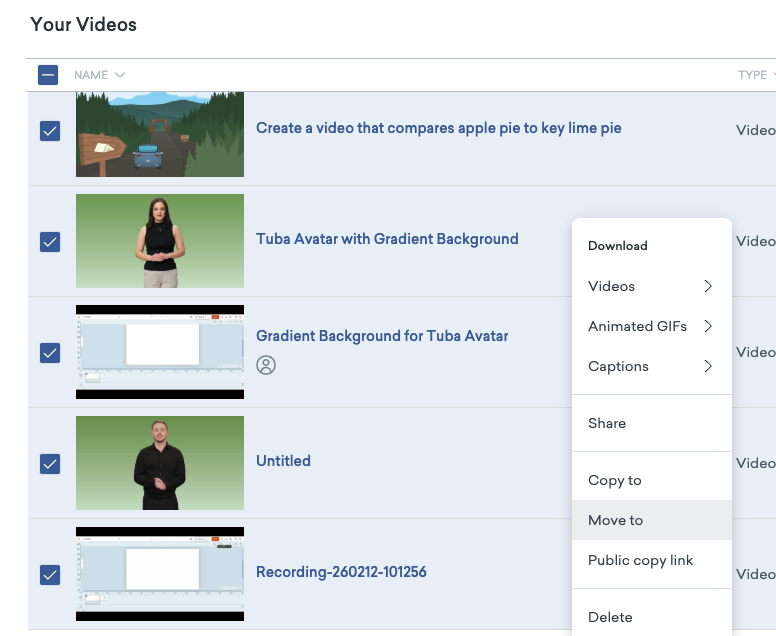Viewport: 776px width, 636px height.
Task: Sort by the NAME column chevron
Action: [x=120, y=75]
